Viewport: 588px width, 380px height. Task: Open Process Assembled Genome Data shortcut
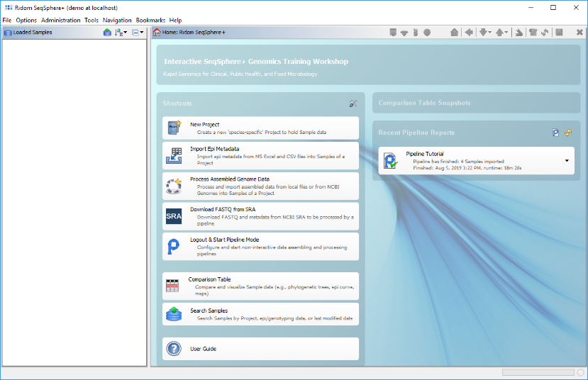coord(260,186)
